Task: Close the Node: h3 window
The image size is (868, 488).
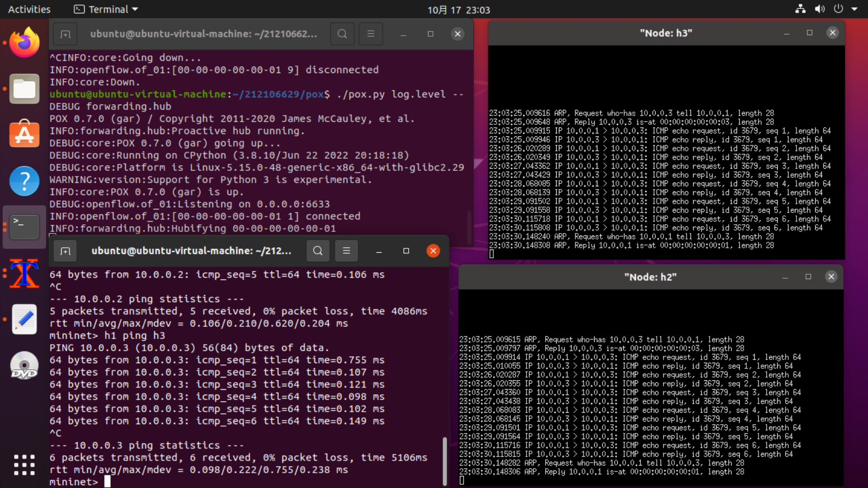Action: pyautogui.click(x=833, y=33)
